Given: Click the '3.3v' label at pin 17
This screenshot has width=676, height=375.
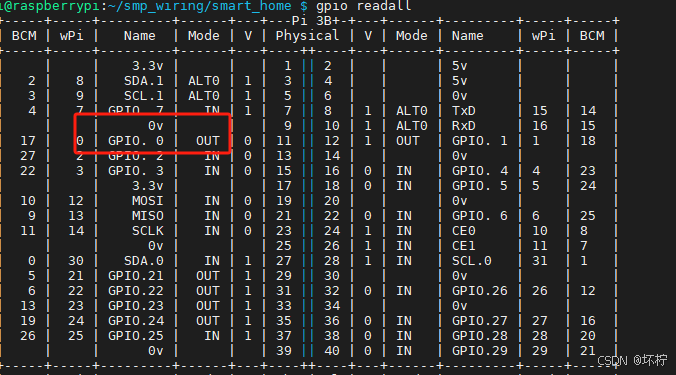Looking at the screenshot, I should pyautogui.click(x=147, y=186).
